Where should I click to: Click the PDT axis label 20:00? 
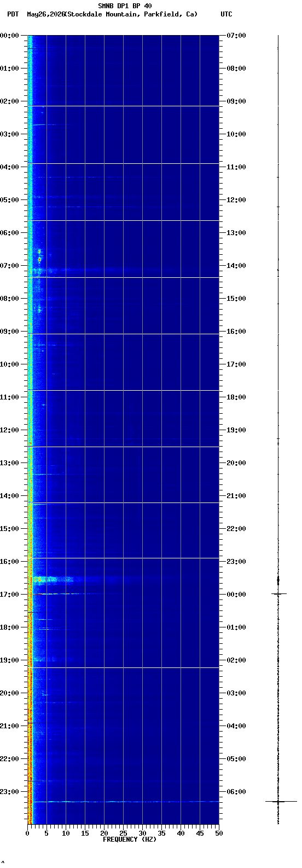[x=9, y=693]
